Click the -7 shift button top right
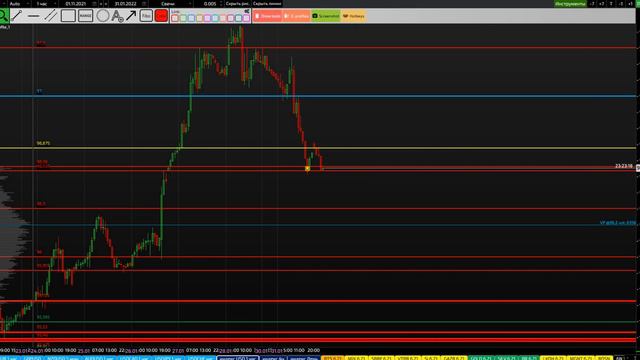Screen dimensions: 640x360 pyautogui.click(x=592, y=4)
